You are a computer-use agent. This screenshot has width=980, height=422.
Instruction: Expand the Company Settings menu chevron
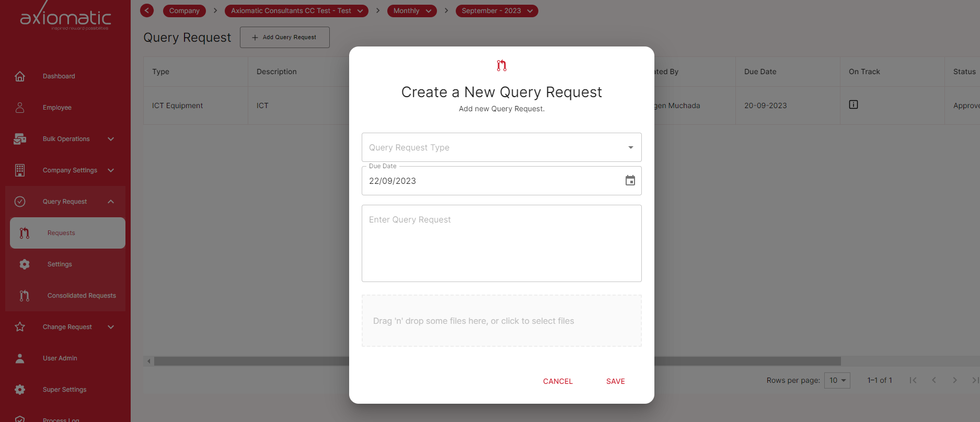tap(111, 170)
